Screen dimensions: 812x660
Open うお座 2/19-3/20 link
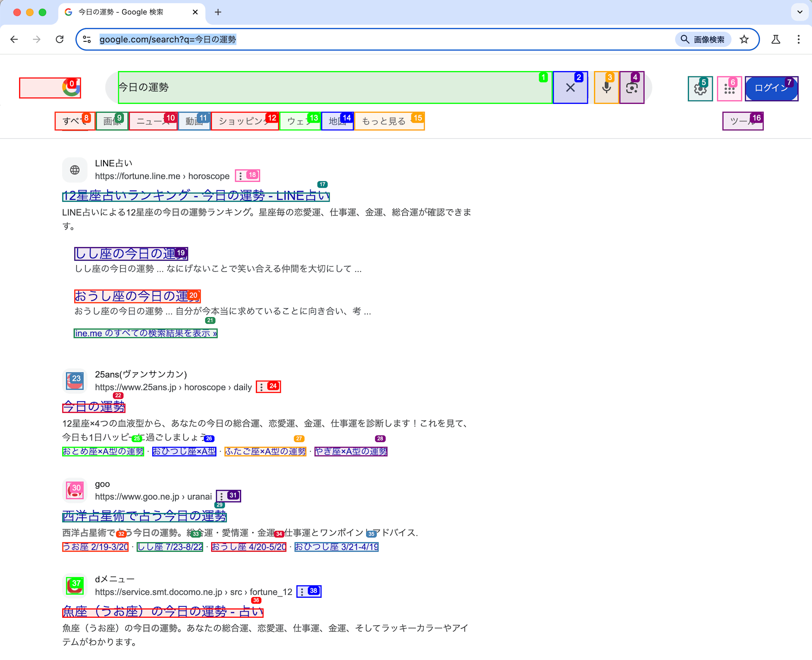pos(95,547)
